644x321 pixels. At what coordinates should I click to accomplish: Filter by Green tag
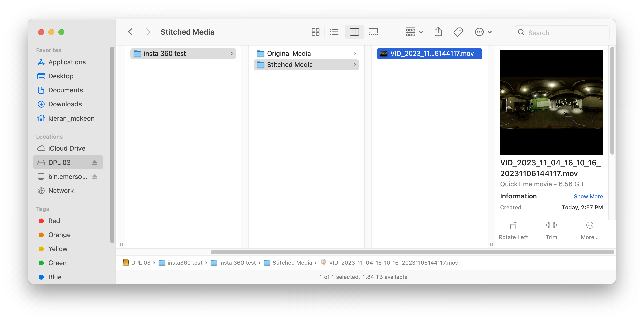pyautogui.click(x=68, y=263)
